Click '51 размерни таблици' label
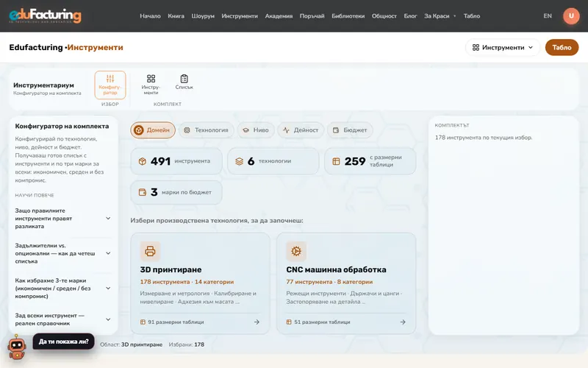The height and width of the screenshot is (368, 588). (x=322, y=322)
